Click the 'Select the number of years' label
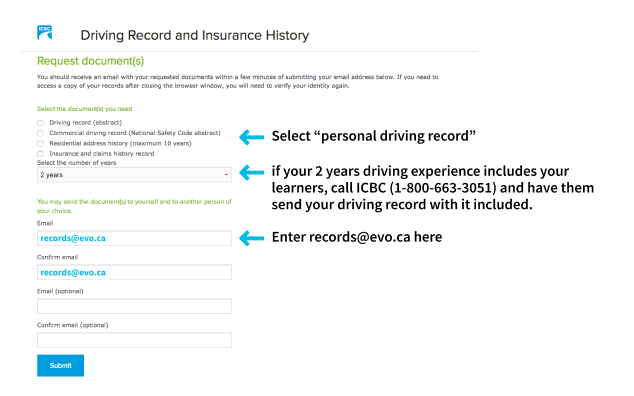This screenshot has width=634, height=396. [76, 163]
